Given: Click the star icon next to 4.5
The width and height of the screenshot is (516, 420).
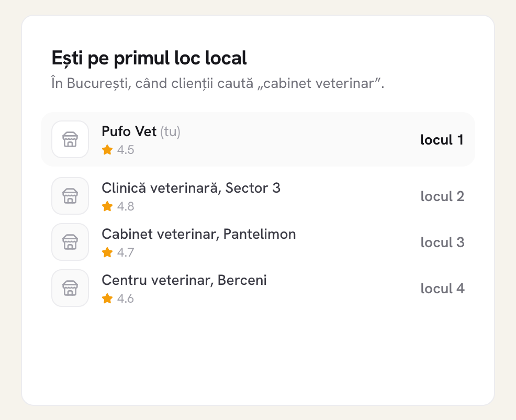Looking at the screenshot, I should [107, 150].
